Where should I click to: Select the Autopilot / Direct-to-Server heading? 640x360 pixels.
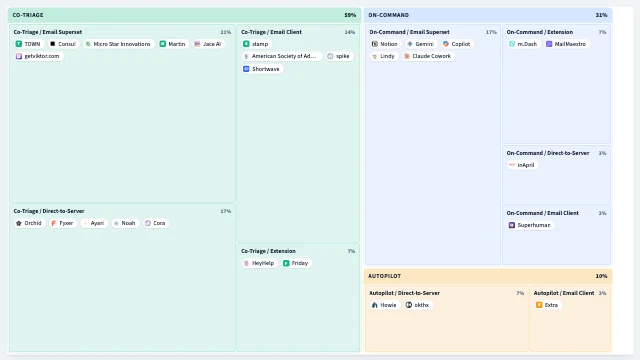point(404,293)
